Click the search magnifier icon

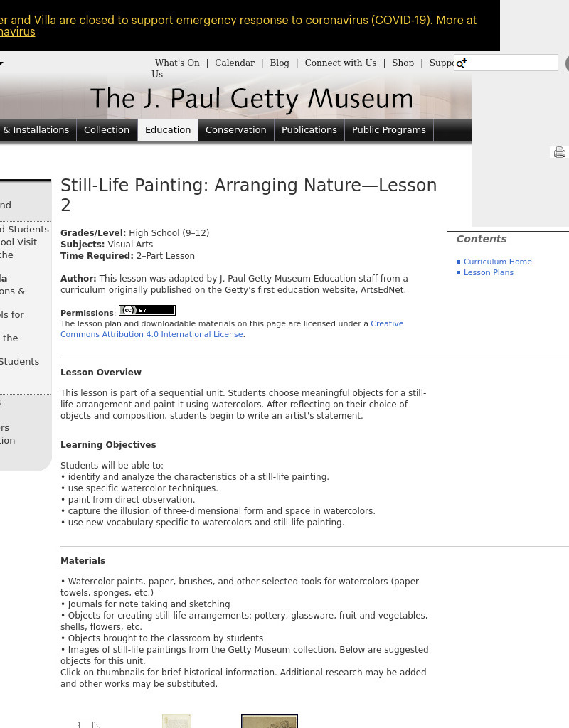click(x=461, y=63)
